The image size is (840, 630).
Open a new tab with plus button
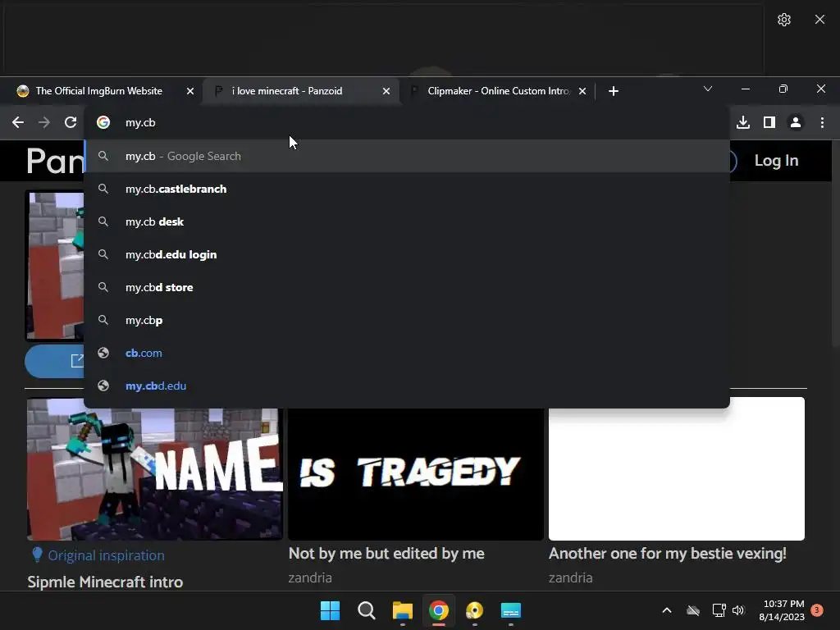(614, 91)
